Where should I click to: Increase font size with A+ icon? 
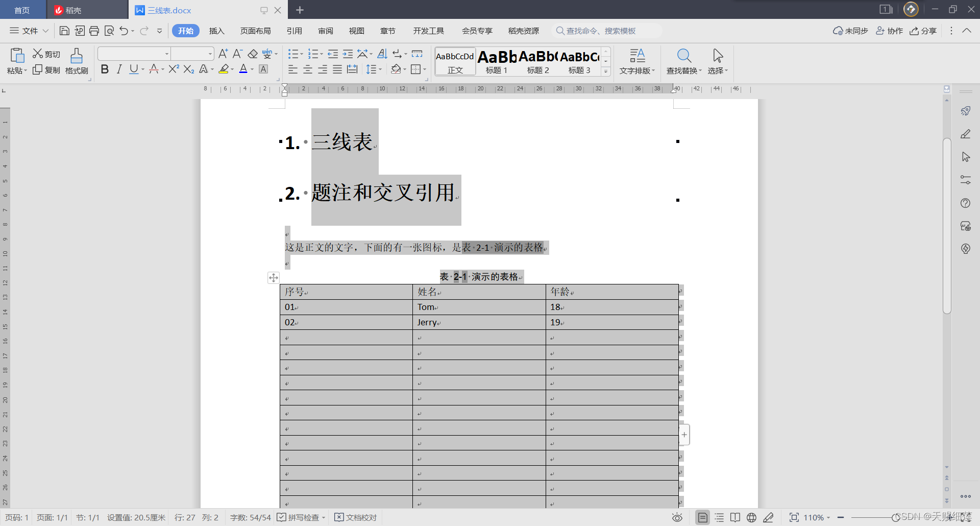223,54
